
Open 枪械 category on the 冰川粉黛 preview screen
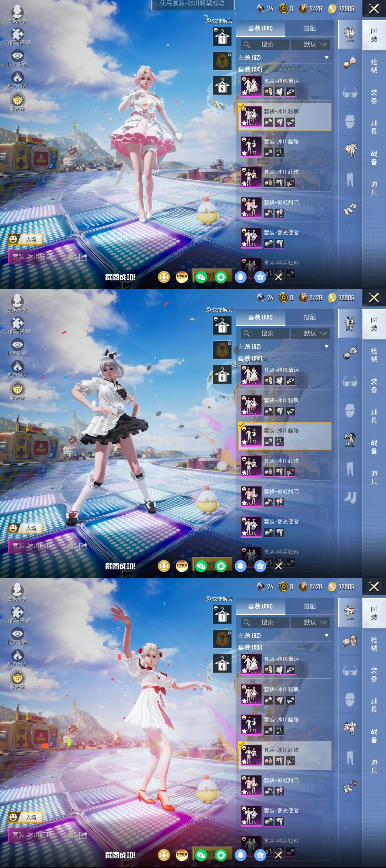pyautogui.click(x=374, y=66)
